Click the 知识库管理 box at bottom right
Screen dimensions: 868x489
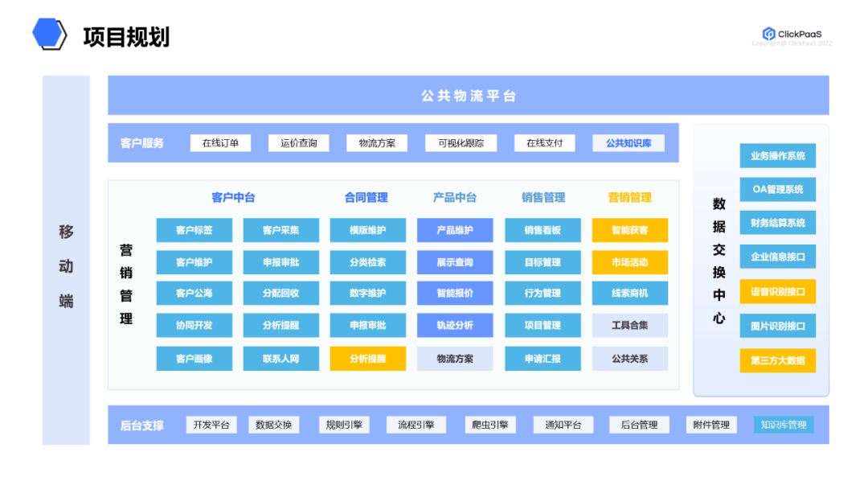point(784,425)
